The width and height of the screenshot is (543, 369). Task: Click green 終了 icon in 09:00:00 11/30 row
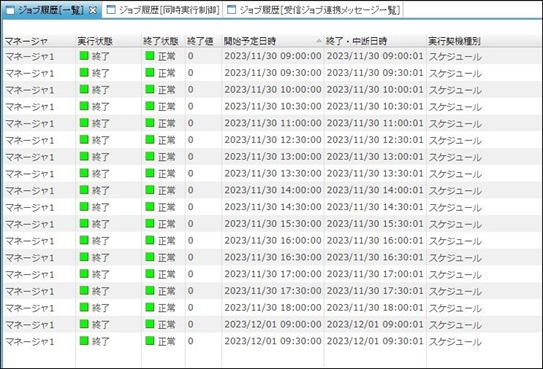[84, 56]
